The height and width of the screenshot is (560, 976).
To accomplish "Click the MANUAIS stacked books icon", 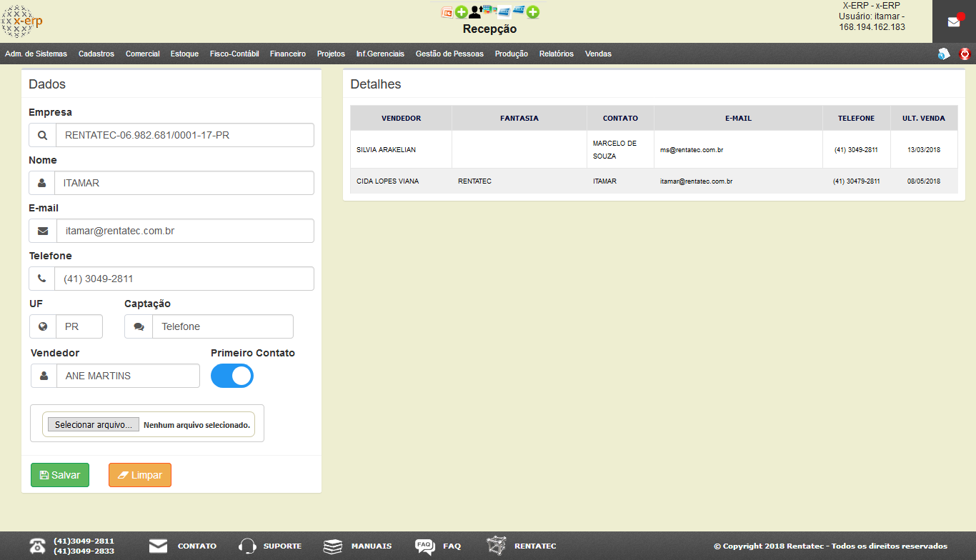I will (333, 546).
